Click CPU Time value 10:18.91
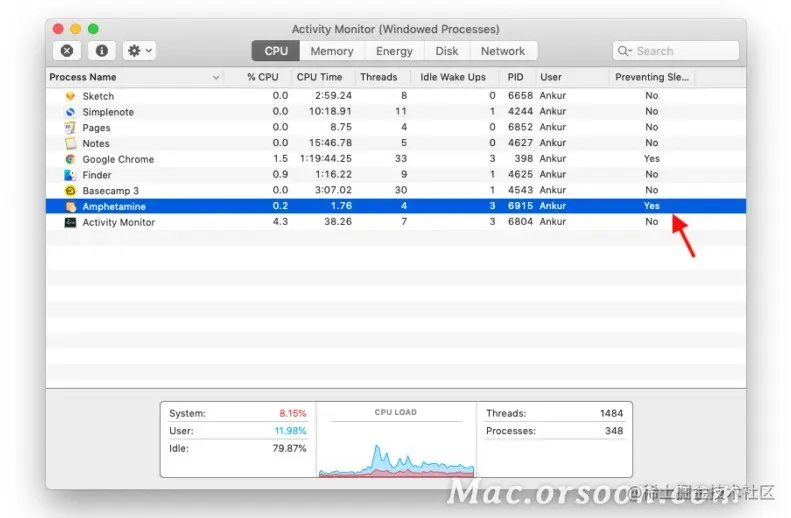Viewport: 791px width, 518px height. [330, 111]
